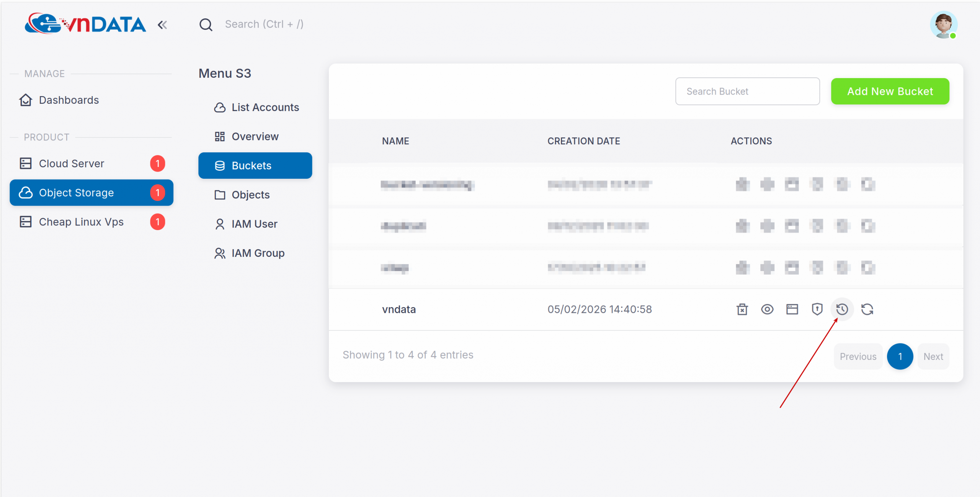The width and height of the screenshot is (980, 497).
Task: Delete the vndata bucket via trash icon
Action: tap(742, 309)
